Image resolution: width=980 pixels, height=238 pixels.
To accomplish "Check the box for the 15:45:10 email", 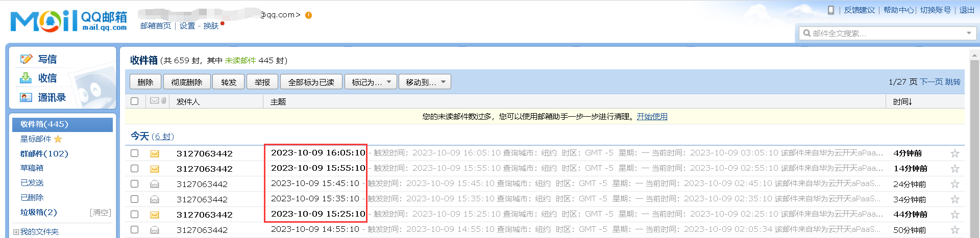I will (134, 183).
